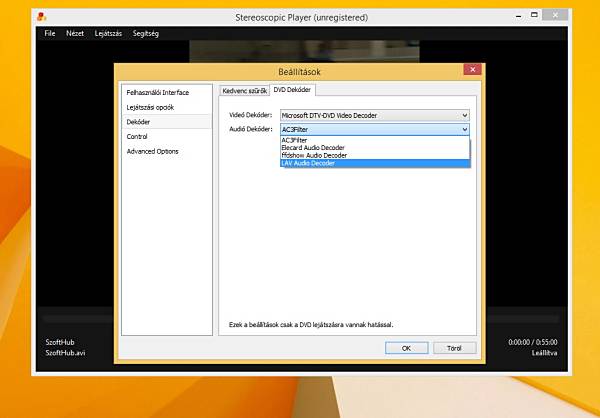Click the Stereoscopic Player app icon in title bar
This screenshot has width=600, height=418.
(x=42, y=17)
